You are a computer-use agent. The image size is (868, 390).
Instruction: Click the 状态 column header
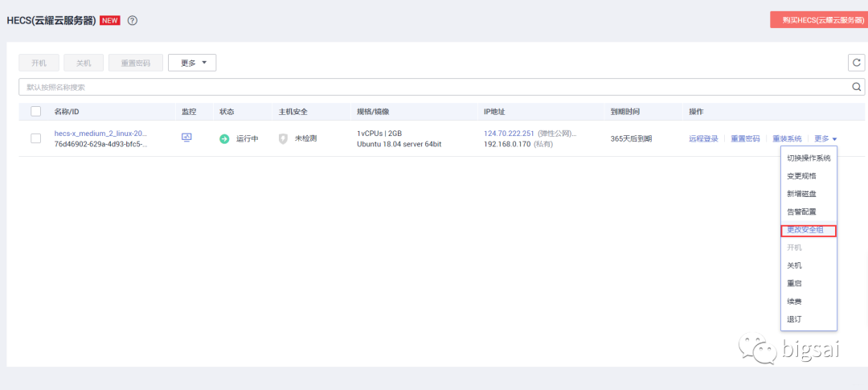(x=227, y=111)
